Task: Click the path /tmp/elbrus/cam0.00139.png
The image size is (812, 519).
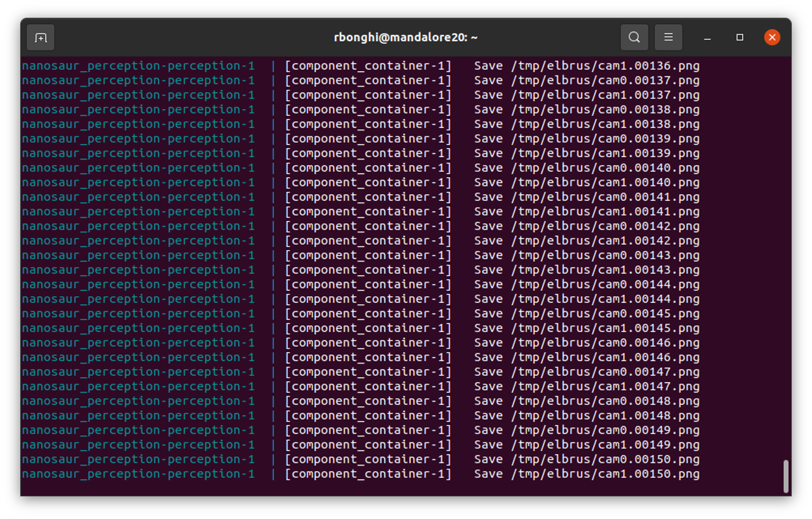Action: pyautogui.click(x=605, y=139)
